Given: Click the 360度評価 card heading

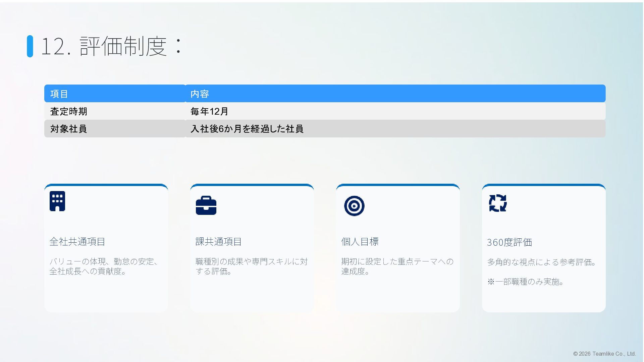Looking at the screenshot, I should pyautogui.click(x=509, y=242).
